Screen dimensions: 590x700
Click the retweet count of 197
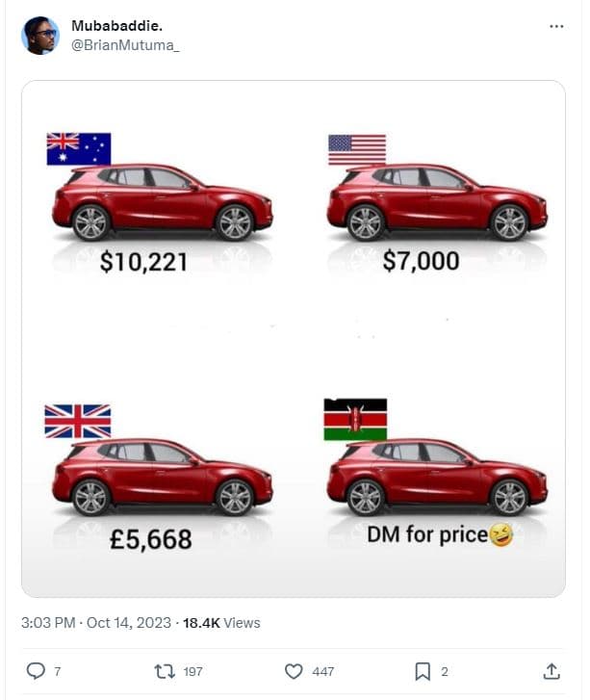(x=192, y=672)
